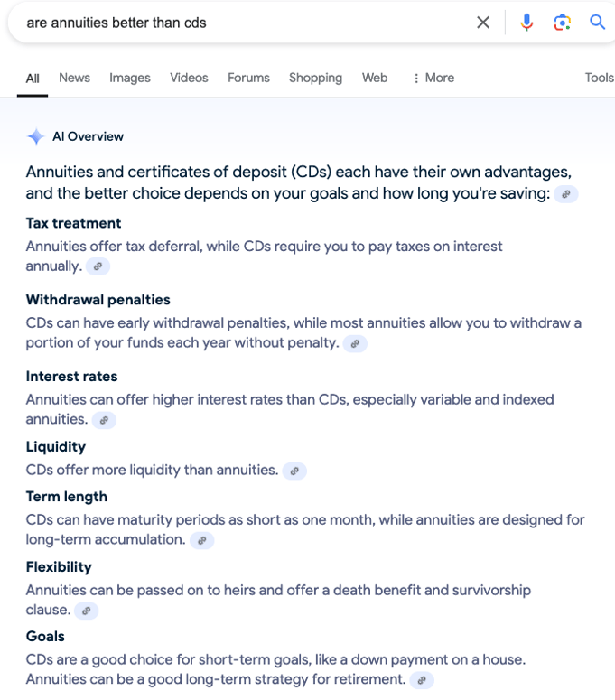The height and width of the screenshot is (700, 615).
Task: Click the "Flexibility" heading
Action: (x=59, y=567)
